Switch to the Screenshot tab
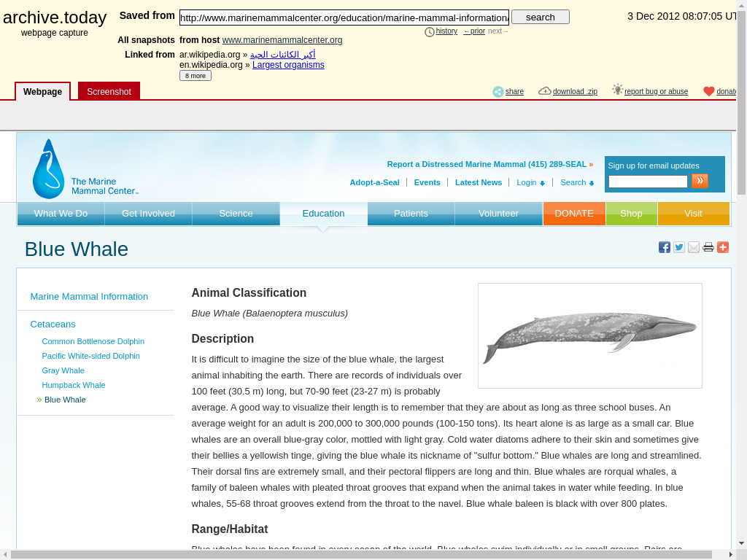 tap(109, 92)
